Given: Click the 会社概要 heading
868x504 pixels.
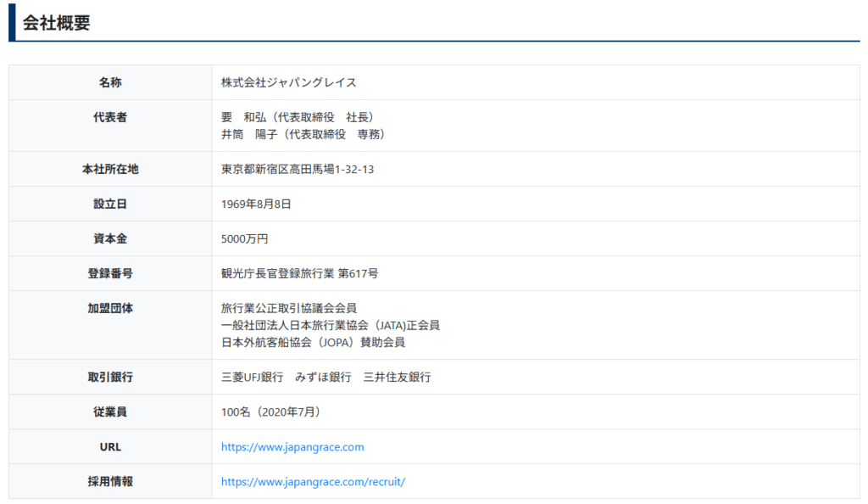Looking at the screenshot, I should coord(56,23).
